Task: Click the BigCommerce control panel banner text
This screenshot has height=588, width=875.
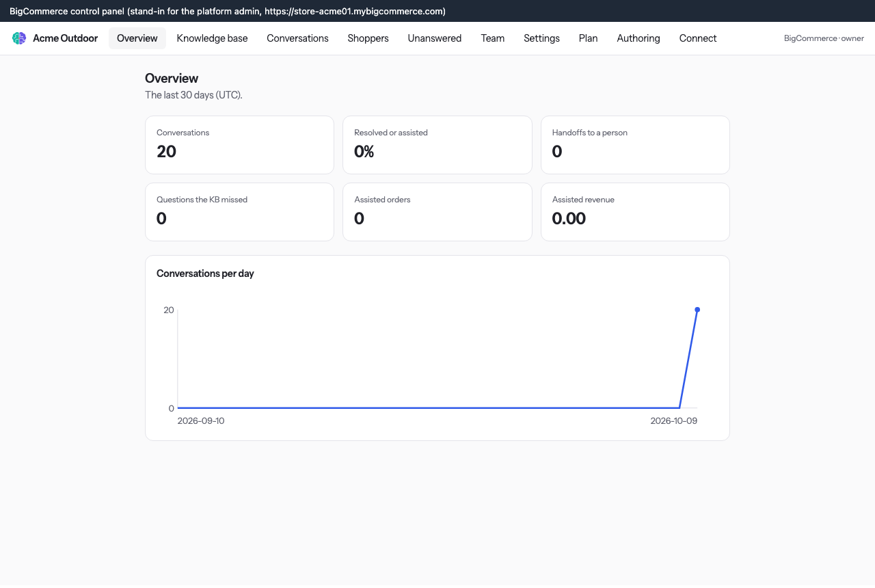Action: pos(228,11)
